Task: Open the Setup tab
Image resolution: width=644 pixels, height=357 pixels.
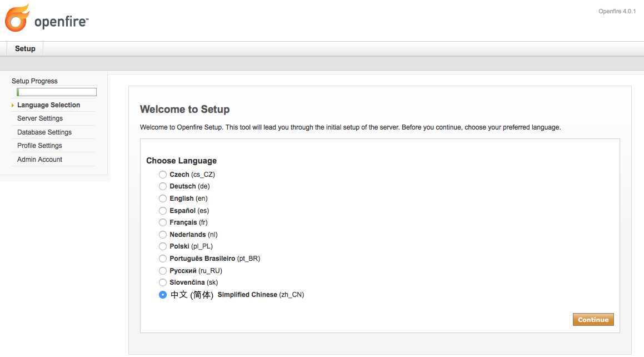Action: (x=25, y=48)
